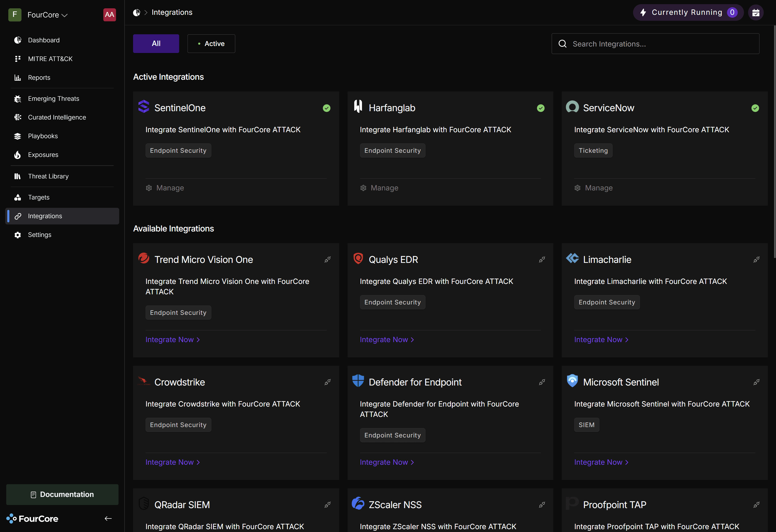Click the Qualys EDR plug icon
This screenshot has width=776, height=532.
pyautogui.click(x=542, y=259)
